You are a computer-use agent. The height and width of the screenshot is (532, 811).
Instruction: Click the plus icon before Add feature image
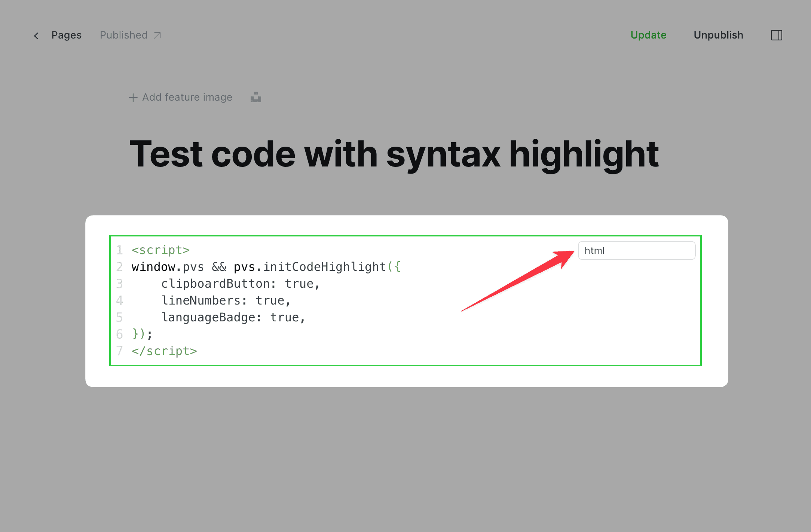click(x=133, y=97)
